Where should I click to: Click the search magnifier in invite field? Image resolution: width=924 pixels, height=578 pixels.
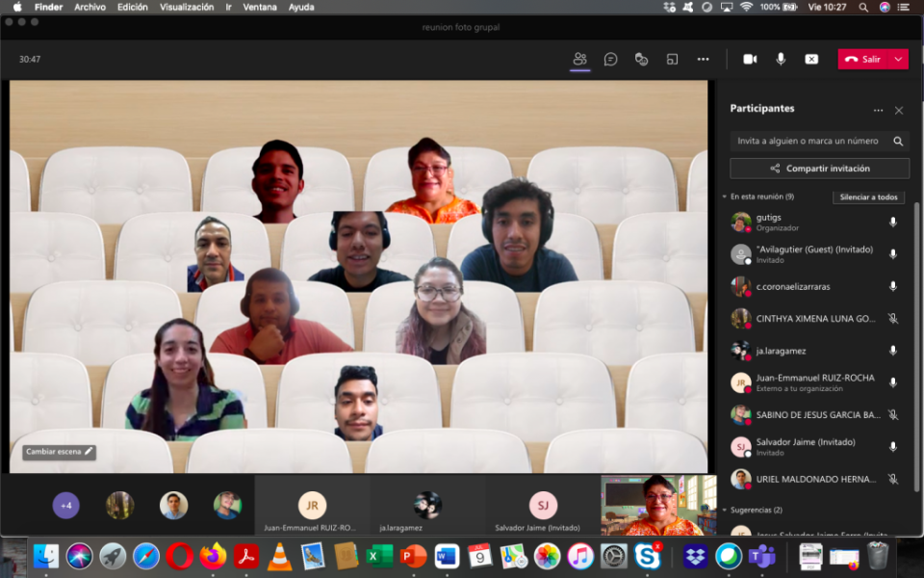point(898,141)
